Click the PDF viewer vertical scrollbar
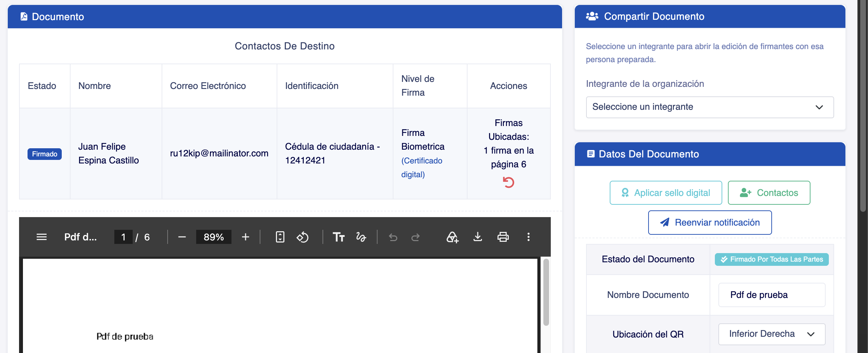868x353 pixels. 546,292
